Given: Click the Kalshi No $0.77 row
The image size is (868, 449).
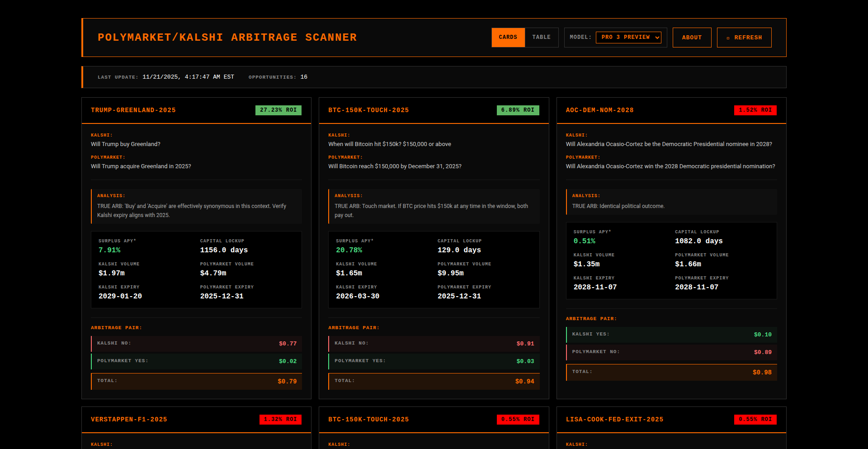Looking at the screenshot, I should [x=196, y=344].
